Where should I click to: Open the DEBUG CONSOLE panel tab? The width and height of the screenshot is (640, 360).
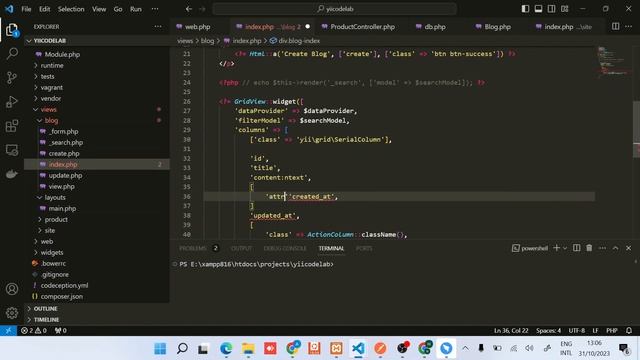pos(285,248)
